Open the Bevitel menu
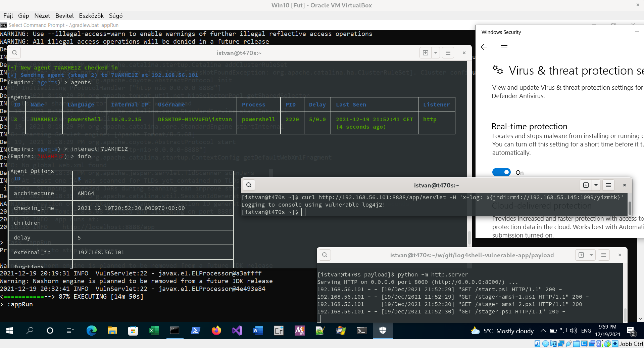This screenshot has height=348, width=644. [x=64, y=16]
